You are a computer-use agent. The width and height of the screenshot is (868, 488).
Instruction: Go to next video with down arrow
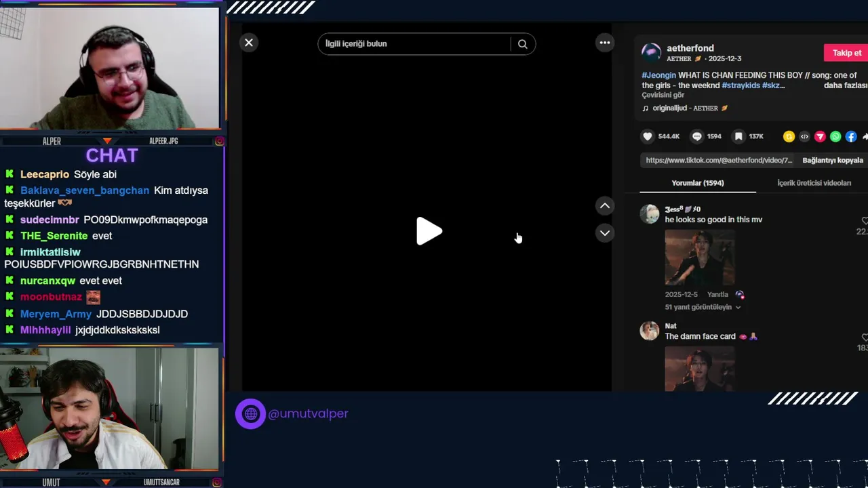click(605, 233)
